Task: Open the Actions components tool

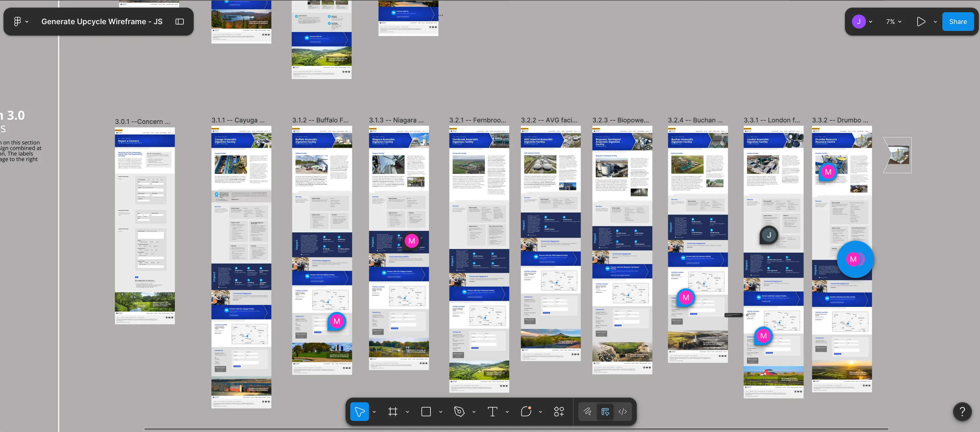Action: pos(559,412)
